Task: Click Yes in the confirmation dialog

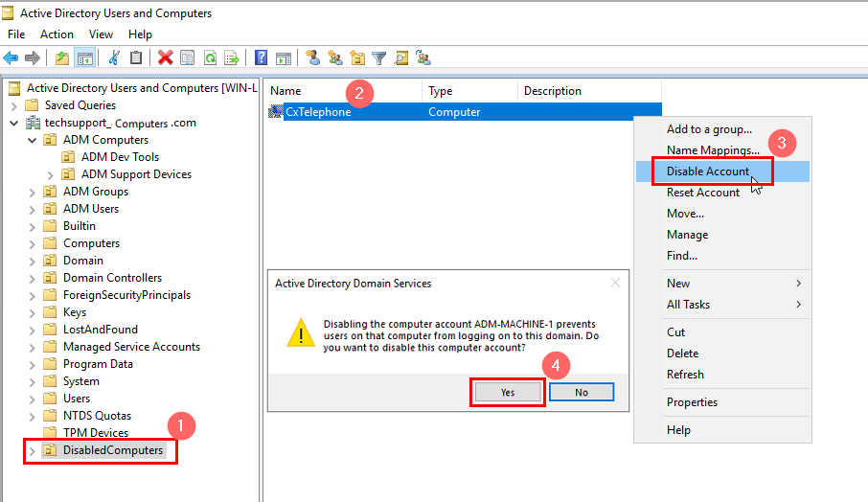Action: coord(508,393)
